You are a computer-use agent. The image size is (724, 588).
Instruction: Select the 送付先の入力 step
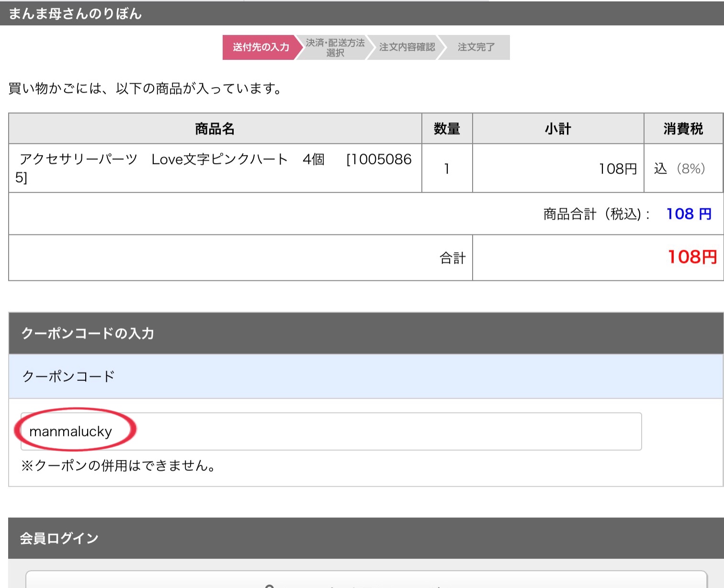point(260,47)
